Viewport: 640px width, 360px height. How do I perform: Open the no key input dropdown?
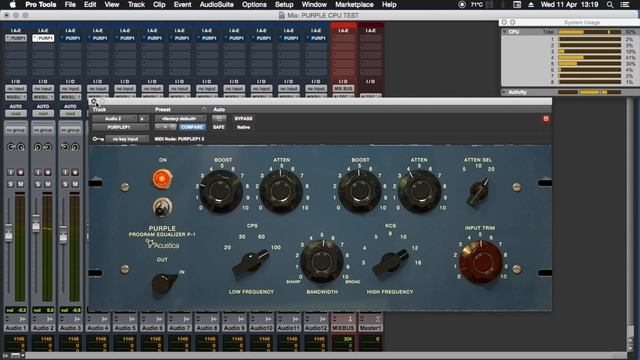[127, 139]
